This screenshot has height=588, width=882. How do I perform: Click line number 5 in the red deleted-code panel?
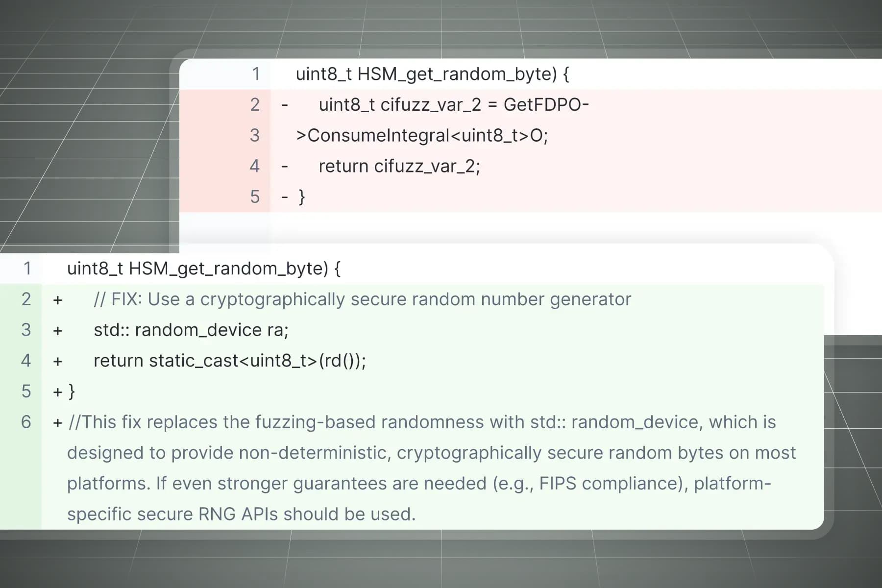point(255,197)
